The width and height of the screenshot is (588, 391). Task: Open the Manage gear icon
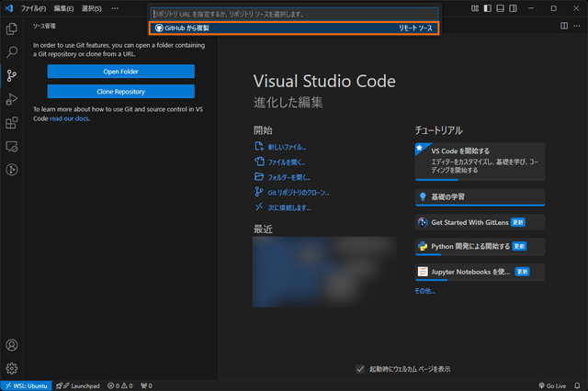(12, 369)
